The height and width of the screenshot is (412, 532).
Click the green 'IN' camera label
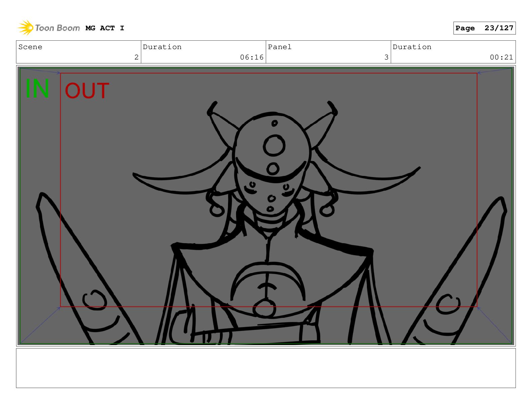[x=37, y=89]
